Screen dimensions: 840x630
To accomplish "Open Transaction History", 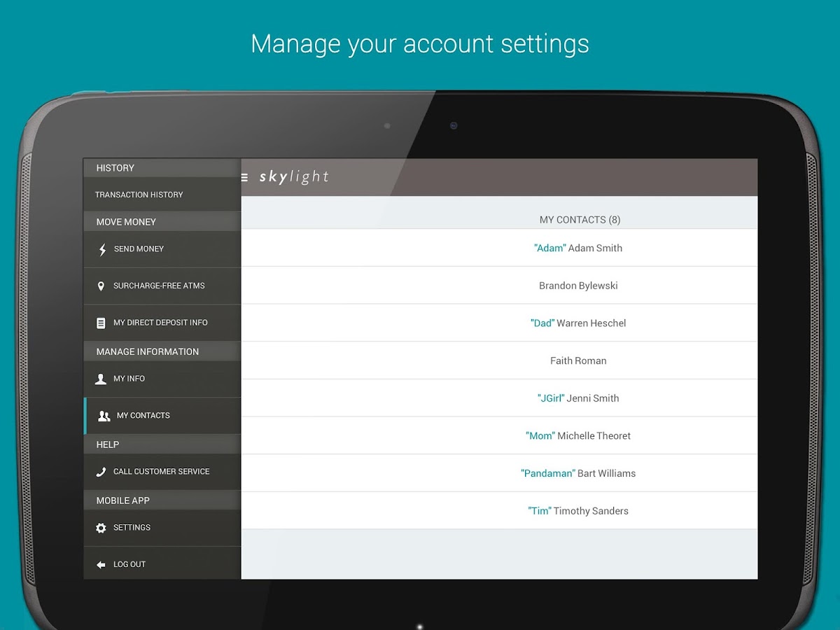I will (161, 194).
